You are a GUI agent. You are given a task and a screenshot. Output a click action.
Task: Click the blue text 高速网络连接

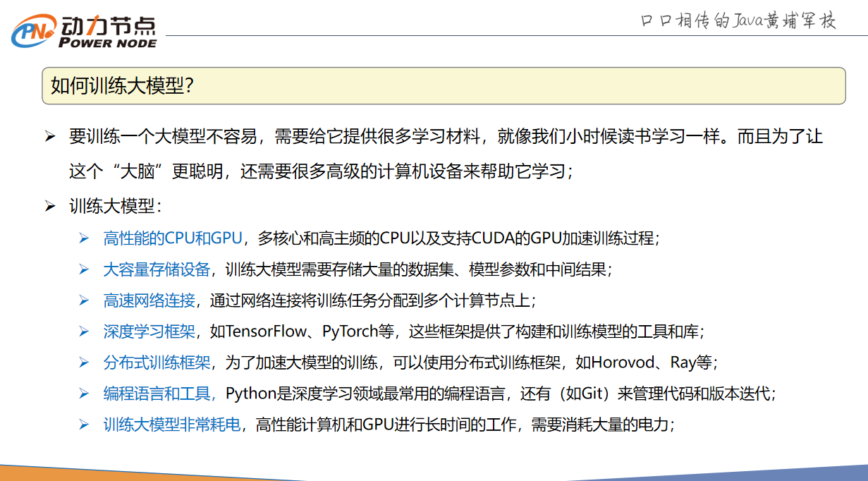149,300
